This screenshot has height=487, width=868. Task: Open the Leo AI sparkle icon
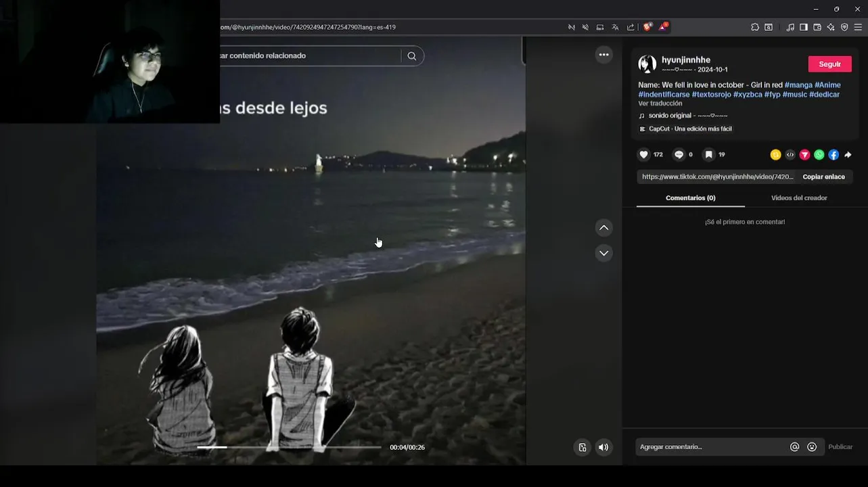831,27
